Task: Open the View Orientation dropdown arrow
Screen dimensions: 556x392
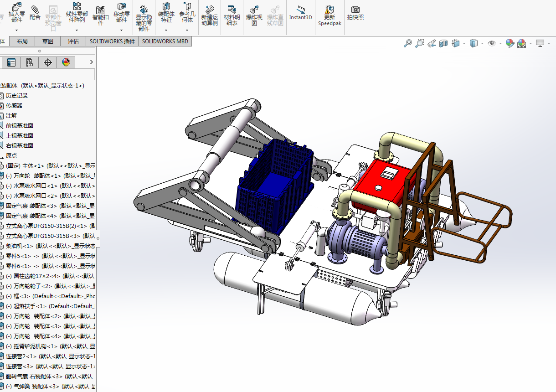Action: 464,44
